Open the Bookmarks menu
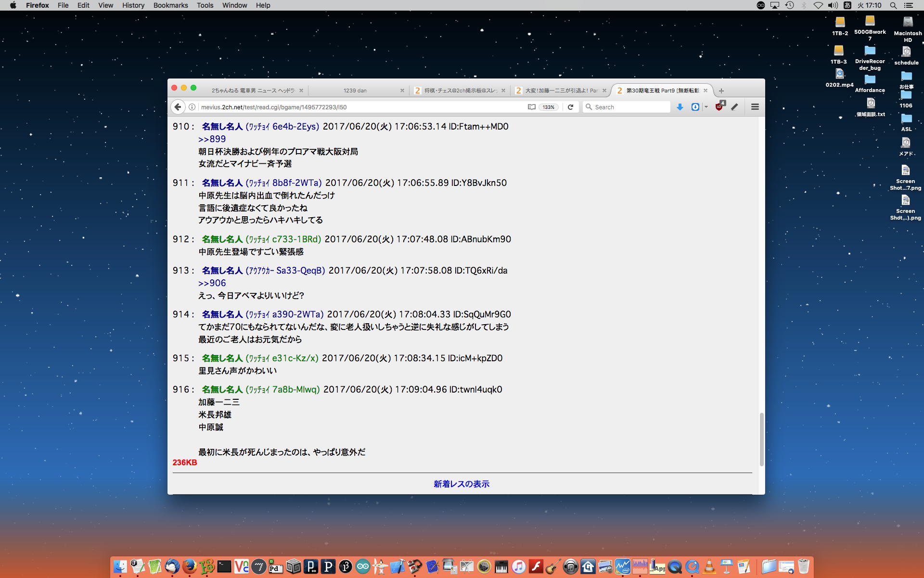The height and width of the screenshot is (578, 924). [x=170, y=5]
